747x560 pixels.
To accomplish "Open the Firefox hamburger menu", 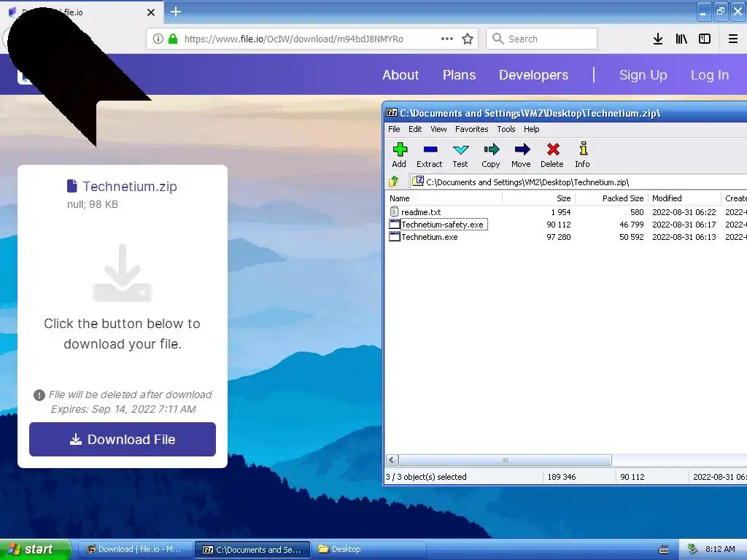I will (733, 39).
